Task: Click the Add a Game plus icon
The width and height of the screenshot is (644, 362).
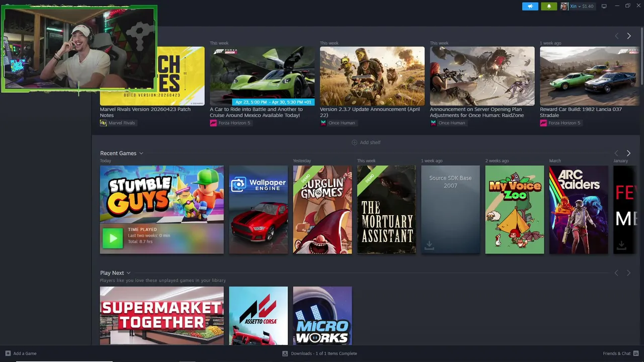Action: [8, 353]
